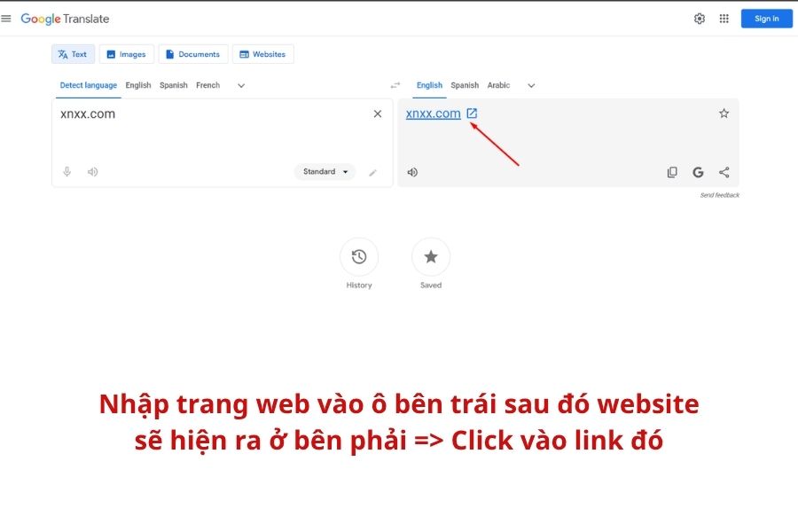Open the Standard voice speed dropdown
Screen dimensions: 798x532
[324, 171]
